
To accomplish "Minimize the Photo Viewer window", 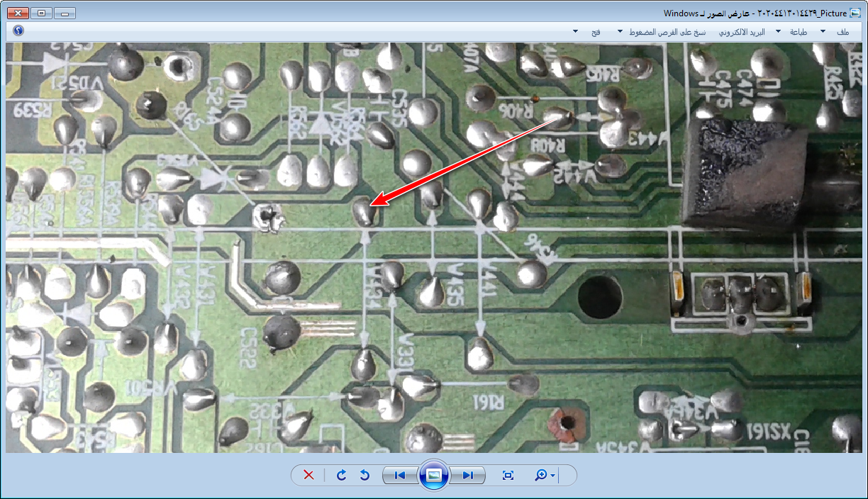I will click(x=65, y=13).
